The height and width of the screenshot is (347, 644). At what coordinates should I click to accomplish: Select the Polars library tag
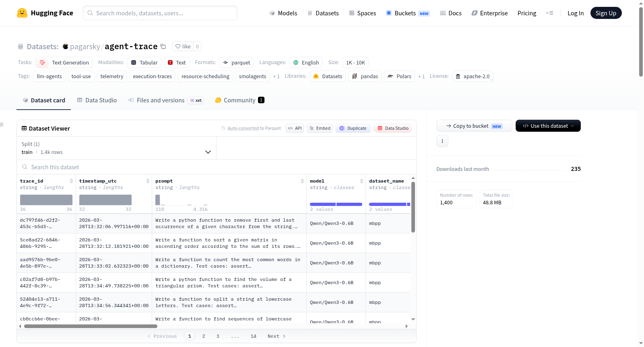399,76
